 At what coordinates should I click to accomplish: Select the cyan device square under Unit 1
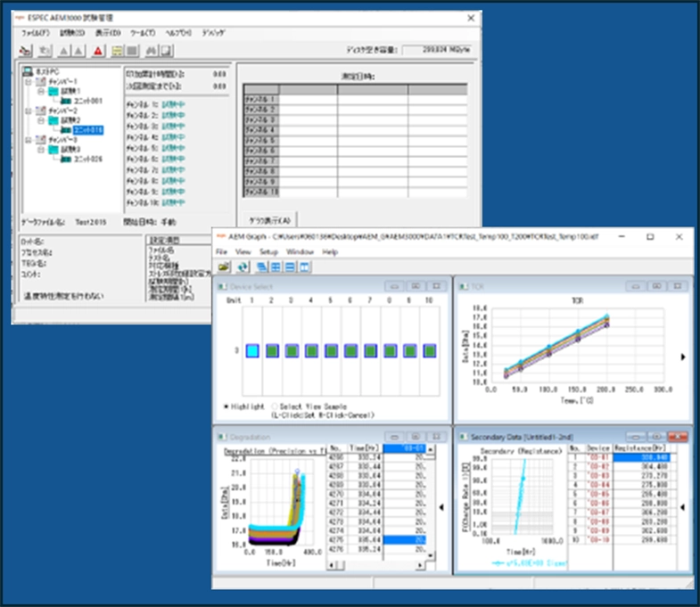[x=252, y=351]
